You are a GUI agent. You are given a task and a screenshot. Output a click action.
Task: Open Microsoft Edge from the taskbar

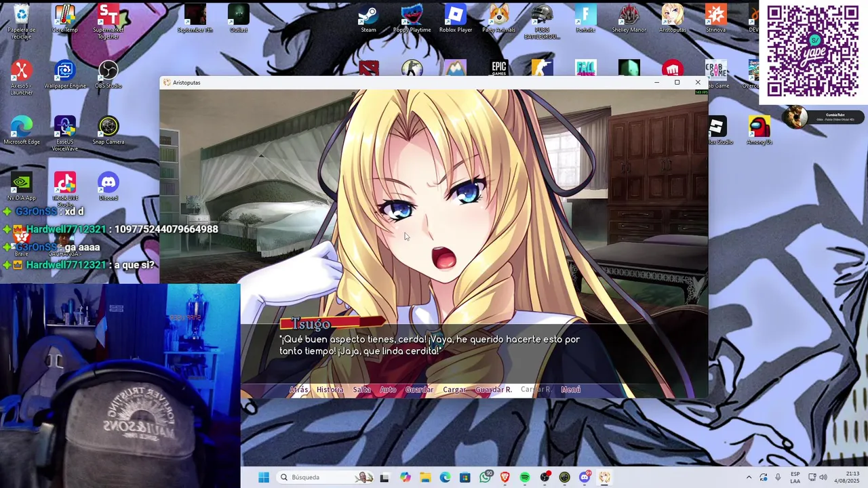click(x=445, y=477)
